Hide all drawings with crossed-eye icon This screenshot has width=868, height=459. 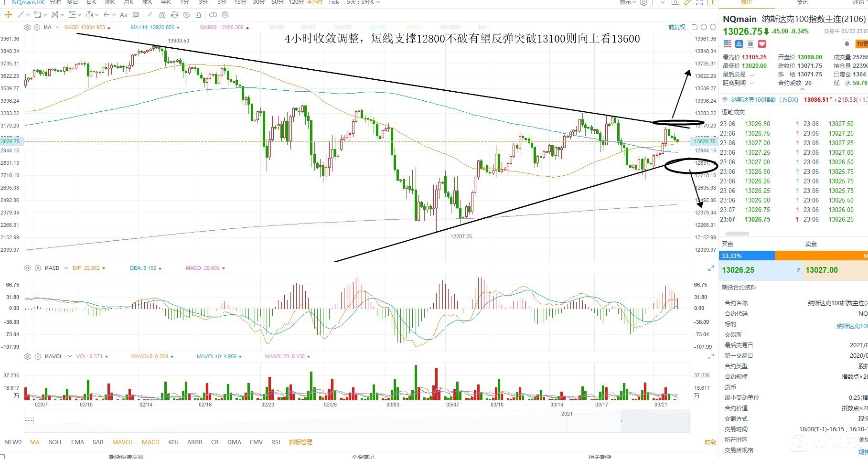coord(186,15)
